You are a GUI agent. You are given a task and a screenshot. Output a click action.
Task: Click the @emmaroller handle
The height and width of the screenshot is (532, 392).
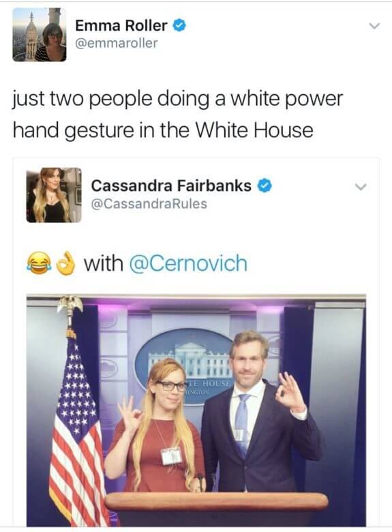117,43
